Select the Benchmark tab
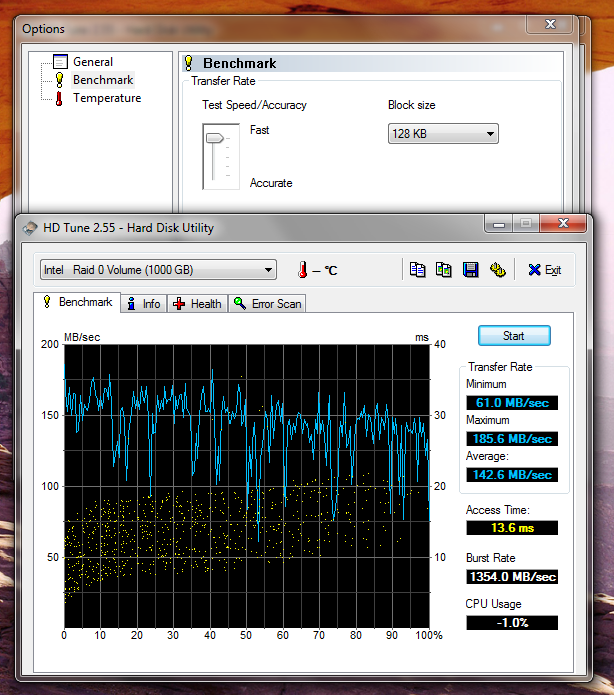Screen dimensions: 614x695 77,302
